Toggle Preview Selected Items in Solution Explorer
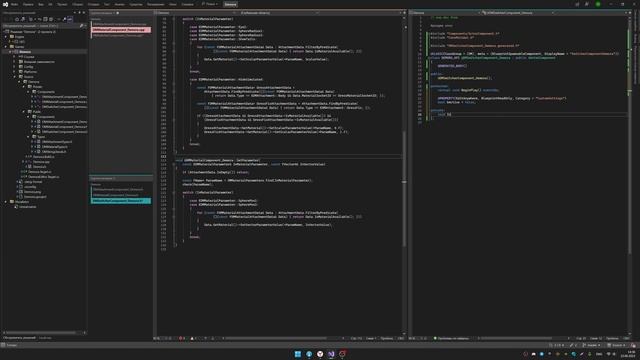Viewport: 640px width, 360px height. pos(70,19)
